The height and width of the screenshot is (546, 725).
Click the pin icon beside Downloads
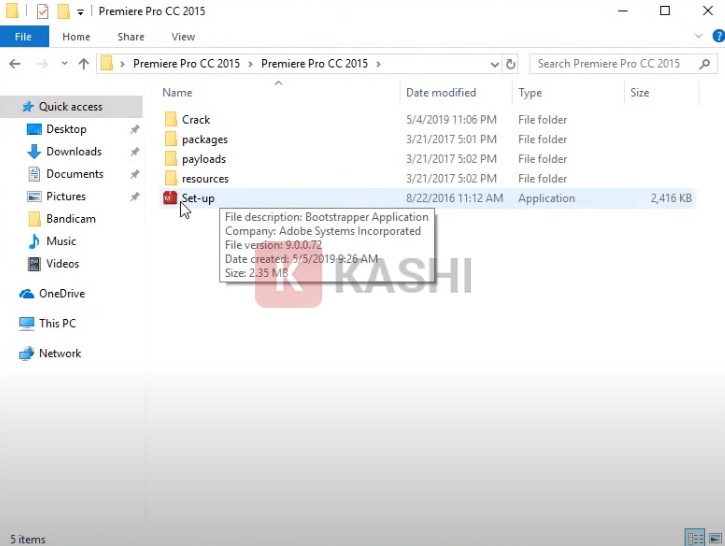tap(135, 152)
